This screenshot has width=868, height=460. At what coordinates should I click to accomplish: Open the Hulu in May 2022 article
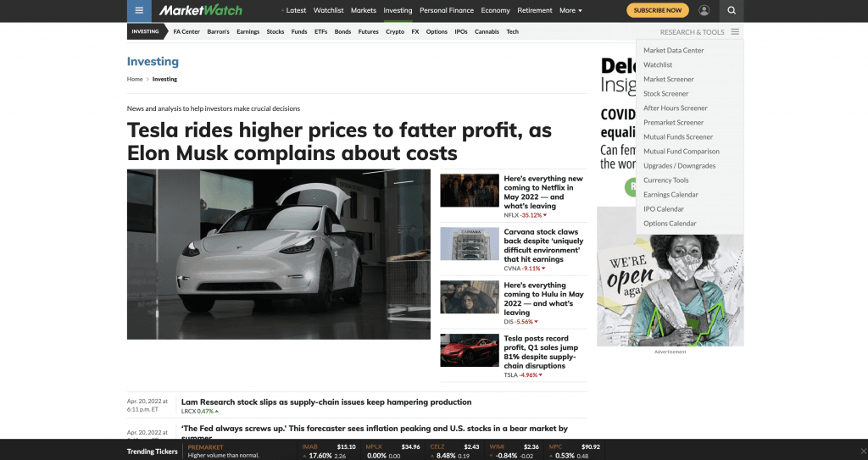point(543,298)
